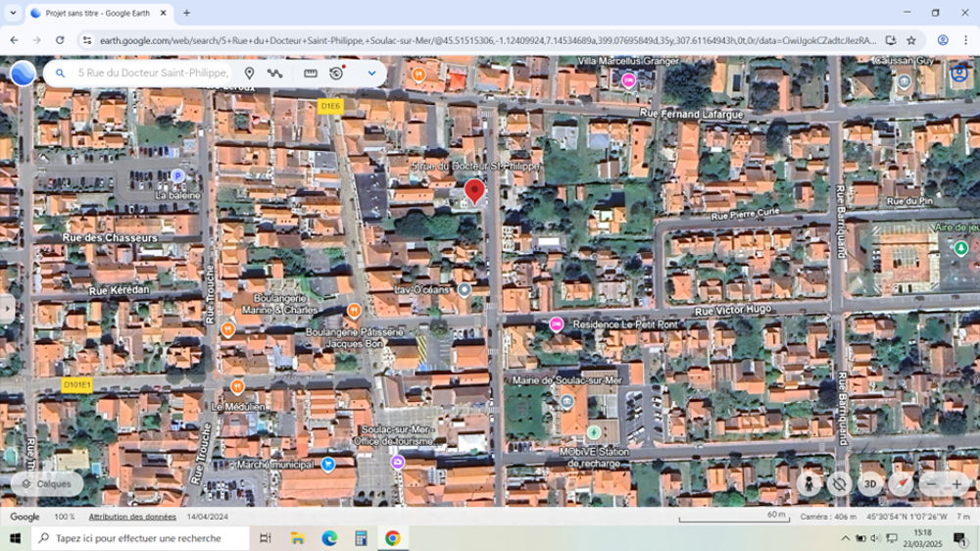Click the compass to reset north
This screenshot has height=551, width=980.
(x=901, y=484)
